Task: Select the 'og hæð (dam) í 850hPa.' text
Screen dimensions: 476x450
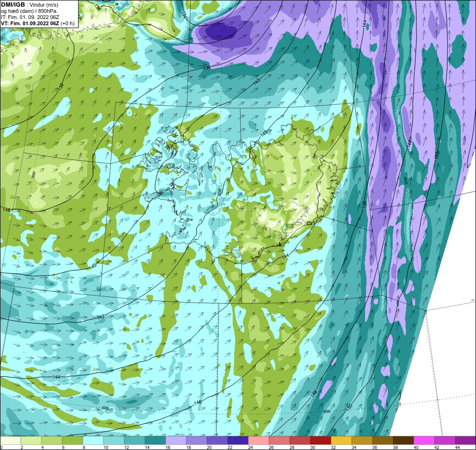Action: point(30,11)
